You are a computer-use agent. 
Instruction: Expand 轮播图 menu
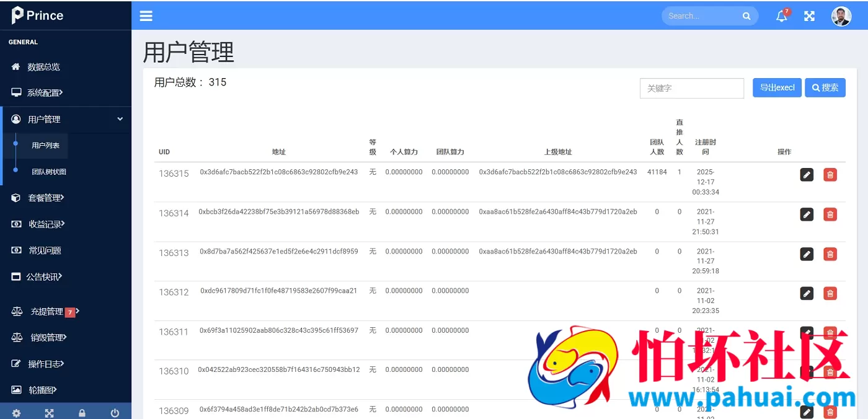[x=66, y=390]
